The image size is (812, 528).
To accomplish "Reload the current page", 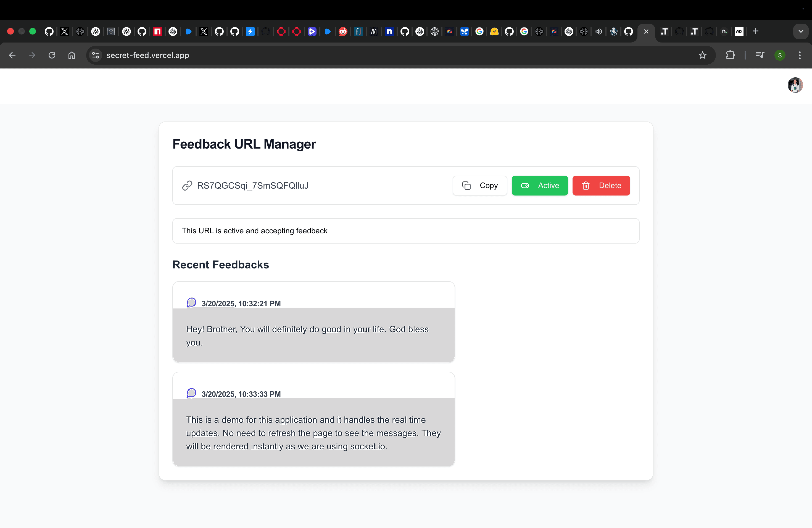I will (x=52, y=55).
